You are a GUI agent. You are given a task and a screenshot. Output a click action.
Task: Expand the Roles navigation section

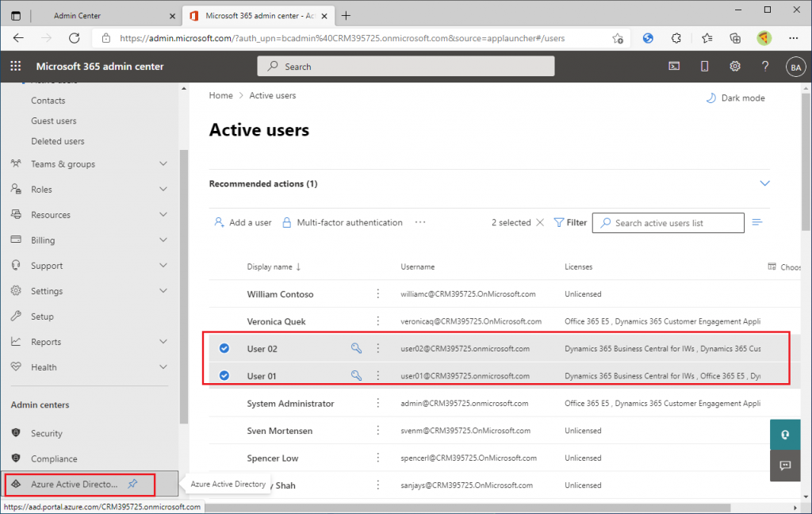click(x=163, y=189)
